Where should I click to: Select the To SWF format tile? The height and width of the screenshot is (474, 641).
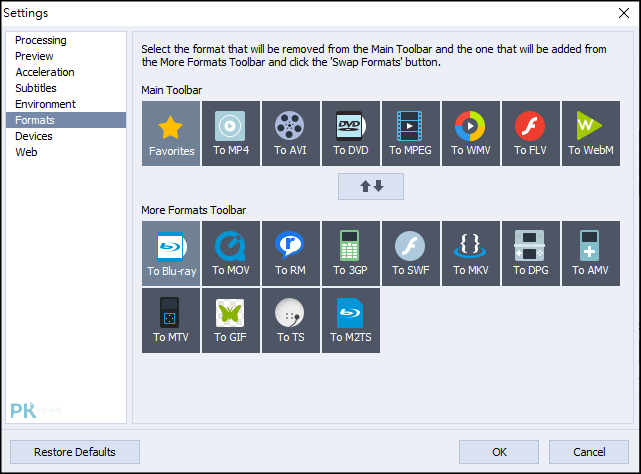[411, 254]
